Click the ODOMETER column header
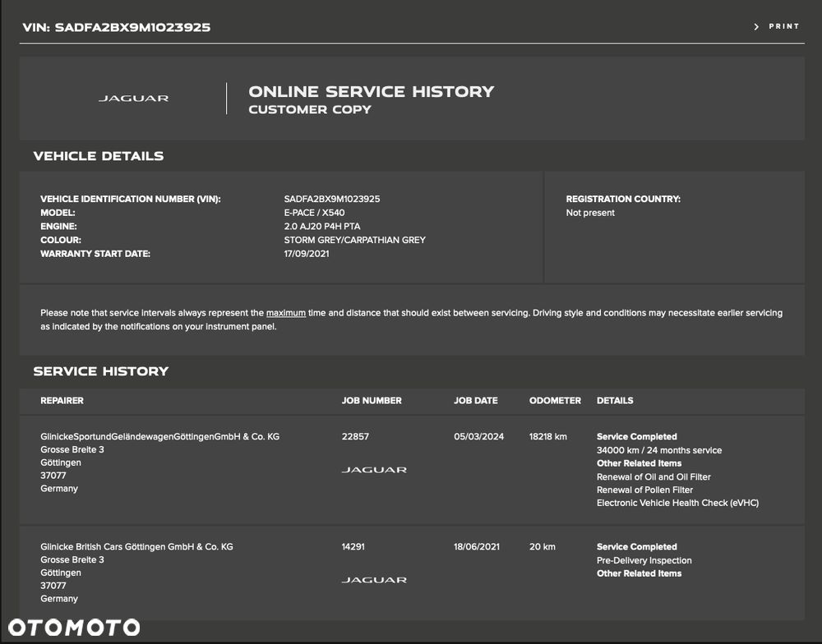This screenshot has height=644, width=822. [555, 401]
